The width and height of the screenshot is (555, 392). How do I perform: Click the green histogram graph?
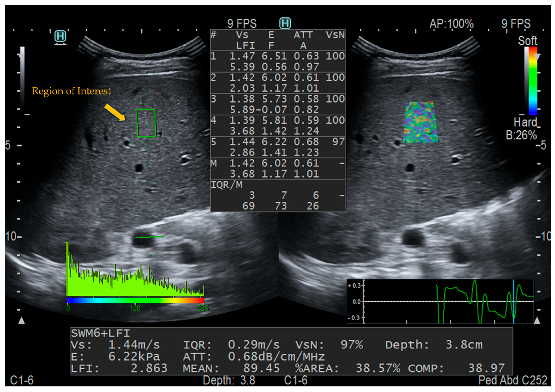[x=135, y=269]
